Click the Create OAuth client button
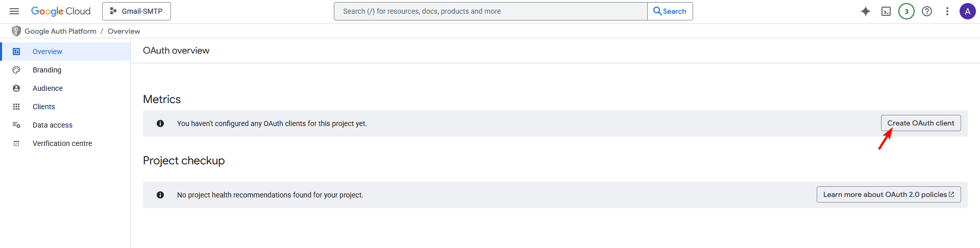Viewport: 980px width, 248px height. 921,123
